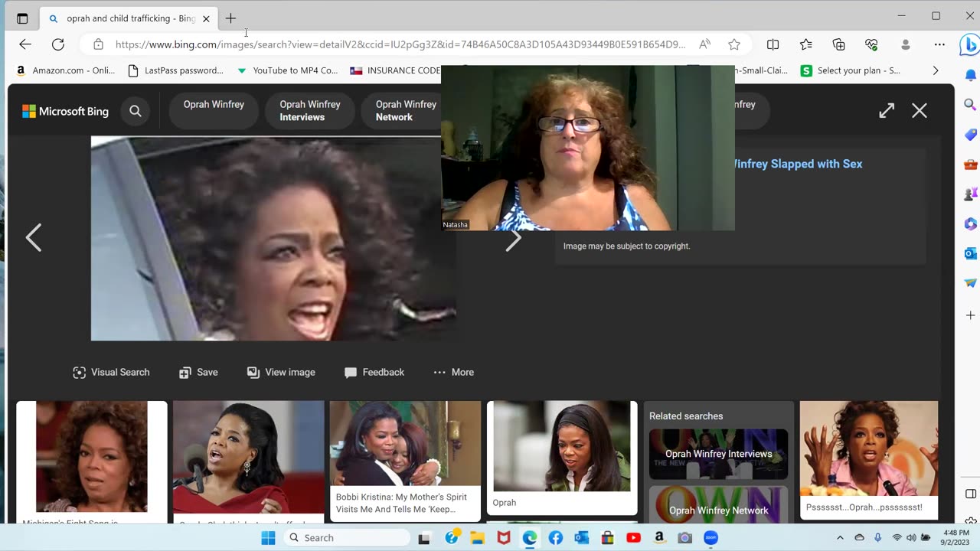980x551 pixels.
Task: Click the address bar URL field
Action: point(400,44)
